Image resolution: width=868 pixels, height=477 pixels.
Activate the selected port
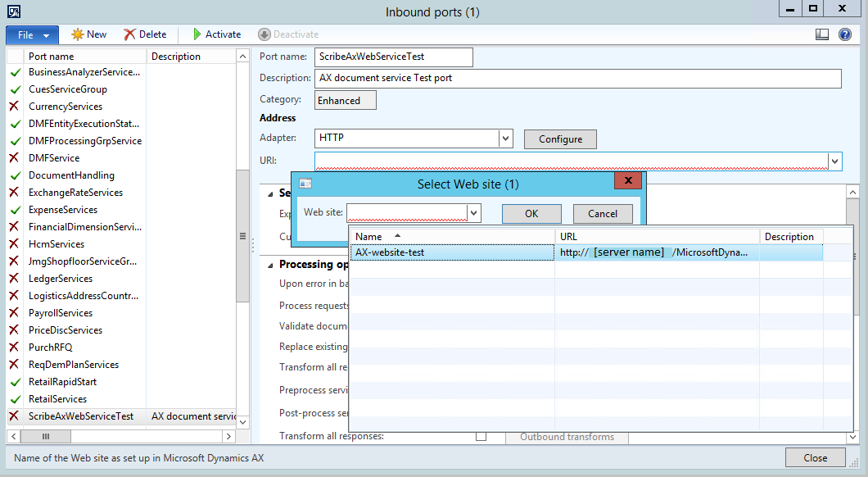point(217,34)
